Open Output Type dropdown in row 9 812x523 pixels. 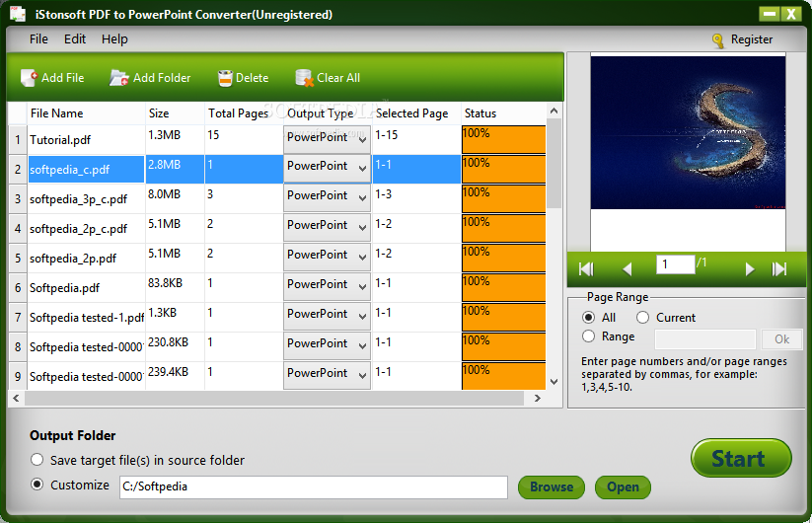(x=327, y=375)
